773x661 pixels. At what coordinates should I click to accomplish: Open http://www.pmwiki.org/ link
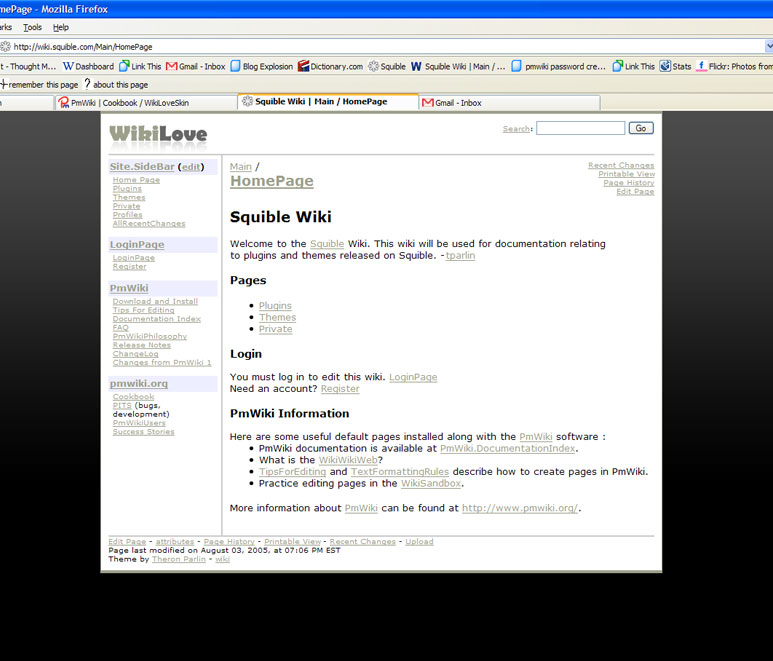pos(520,508)
